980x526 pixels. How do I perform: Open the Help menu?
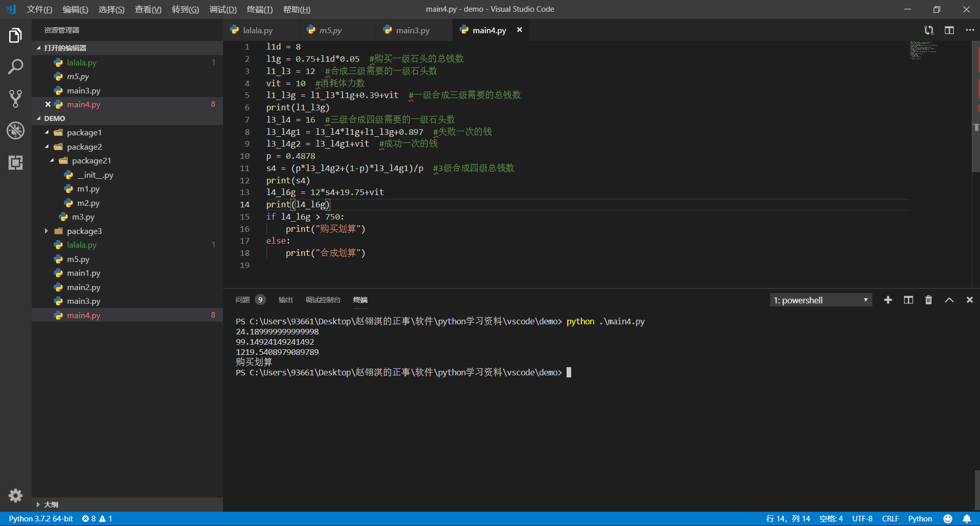[297, 9]
